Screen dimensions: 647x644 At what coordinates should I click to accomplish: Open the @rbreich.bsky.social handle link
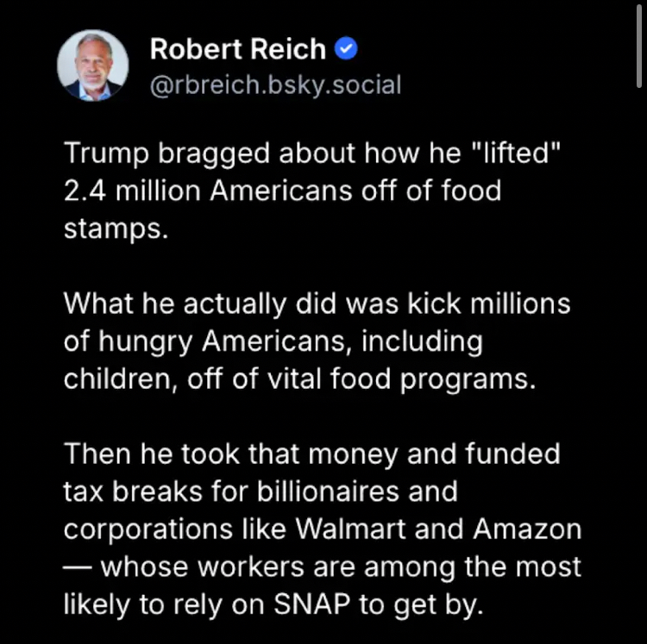click(x=275, y=84)
